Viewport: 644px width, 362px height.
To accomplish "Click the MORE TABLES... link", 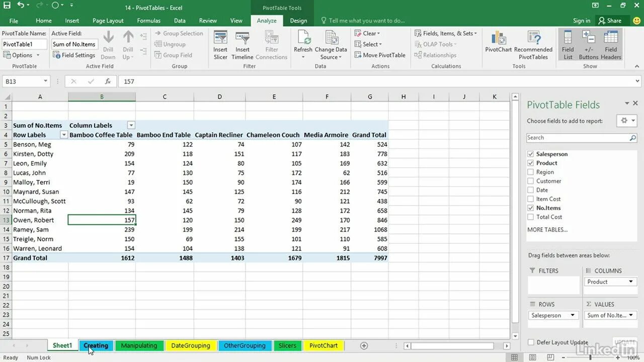I will pos(547,230).
